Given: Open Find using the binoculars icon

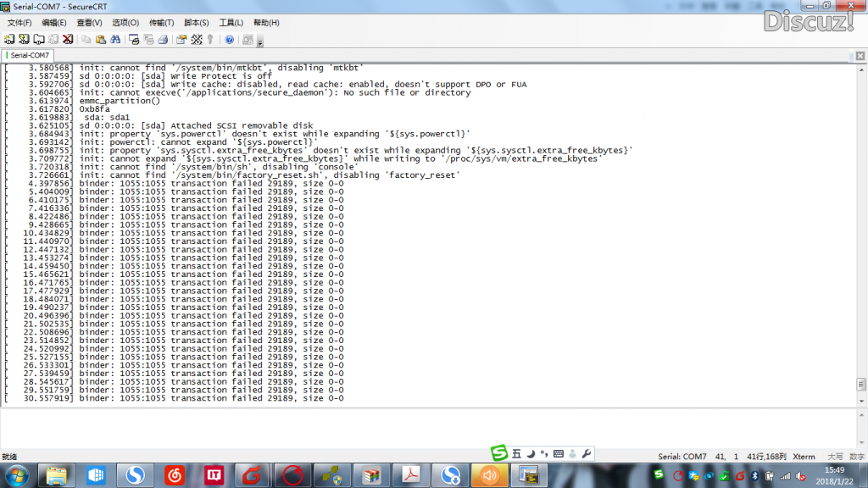Looking at the screenshot, I should pos(115,39).
